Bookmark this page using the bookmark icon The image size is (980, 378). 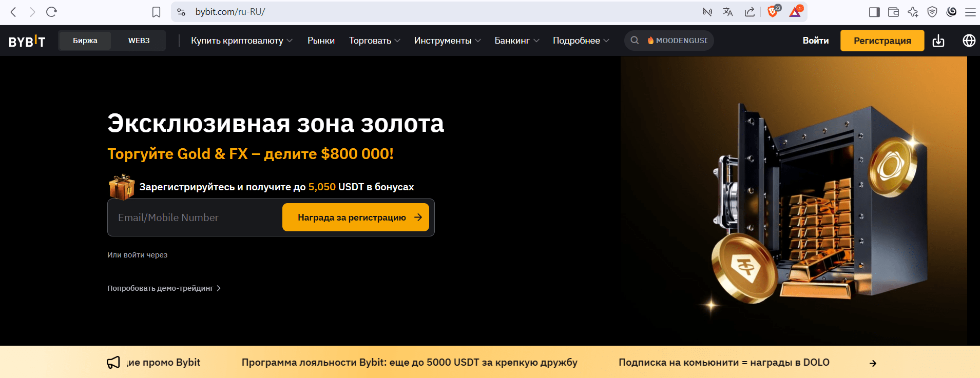pyautogui.click(x=157, y=12)
